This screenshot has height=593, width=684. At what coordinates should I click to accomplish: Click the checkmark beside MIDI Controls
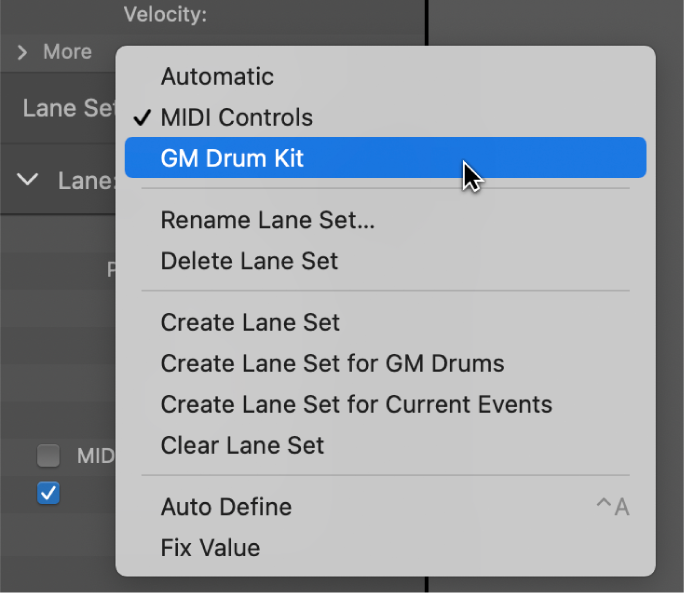pos(143,117)
